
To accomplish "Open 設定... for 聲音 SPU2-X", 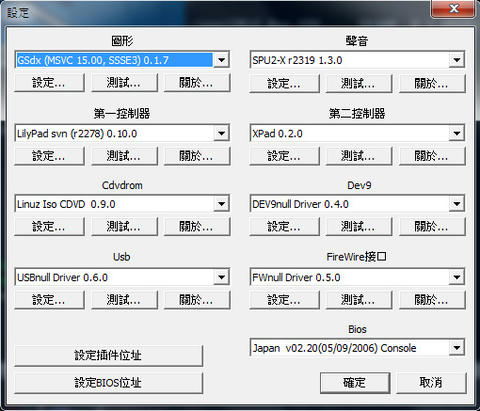I will tap(284, 83).
